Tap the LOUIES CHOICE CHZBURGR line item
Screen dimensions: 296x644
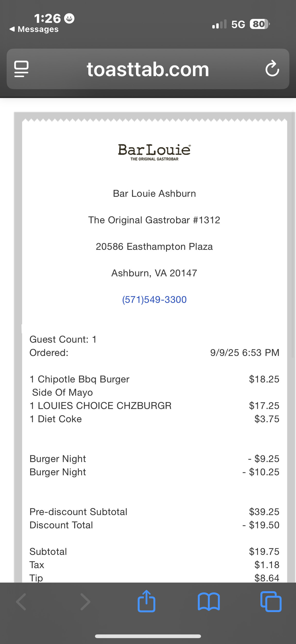tap(101, 406)
